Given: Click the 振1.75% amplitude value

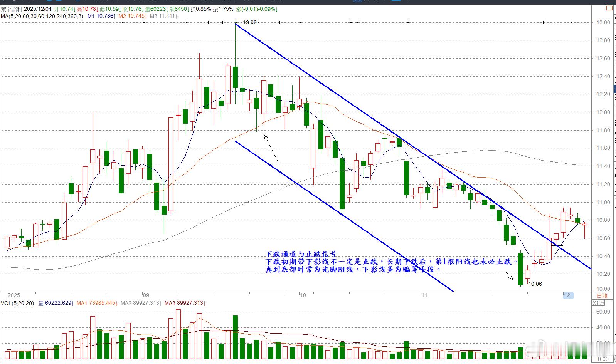Looking at the screenshot, I should click(x=223, y=9).
